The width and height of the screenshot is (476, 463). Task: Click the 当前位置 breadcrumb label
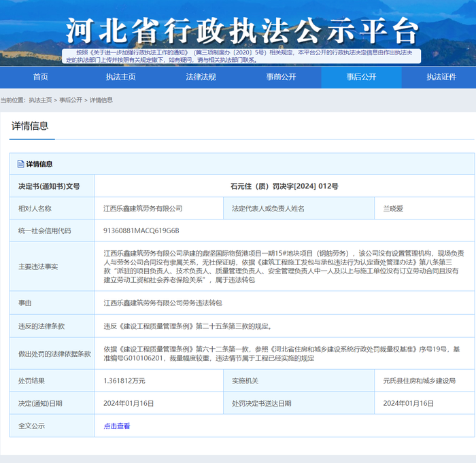click(13, 100)
